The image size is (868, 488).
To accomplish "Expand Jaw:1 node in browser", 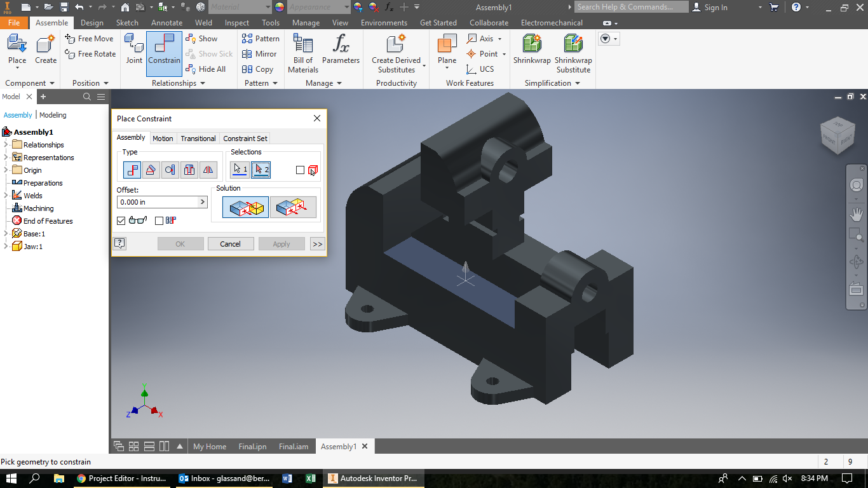I will pos(6,247).
